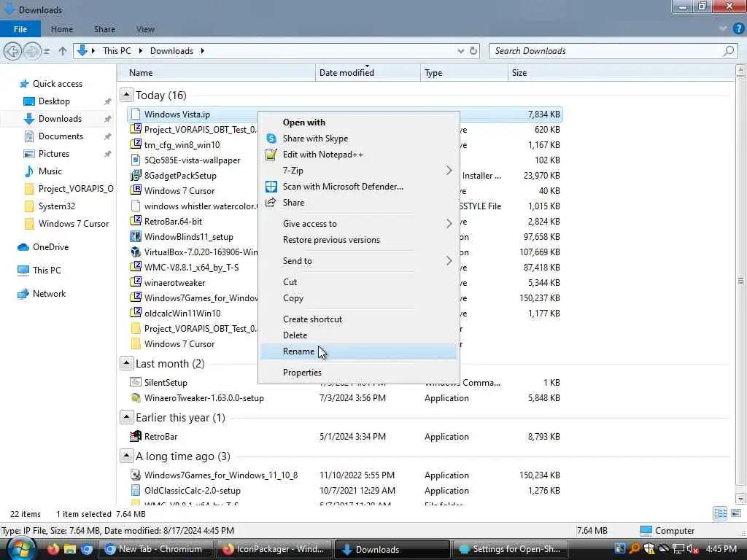This screenshot has width=747, height=560.
Task: Click the Notepad++ icon in context menu
Action: 271,155
